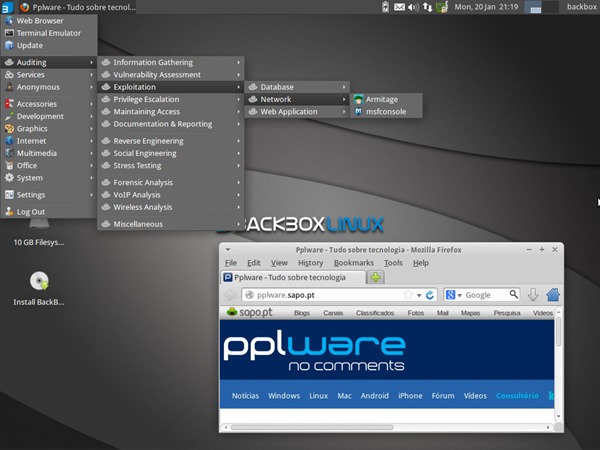Expand the Information Gathering submenu
Image resolution: width=600 pixels, height=450 pixels.
tap(171, 62)
